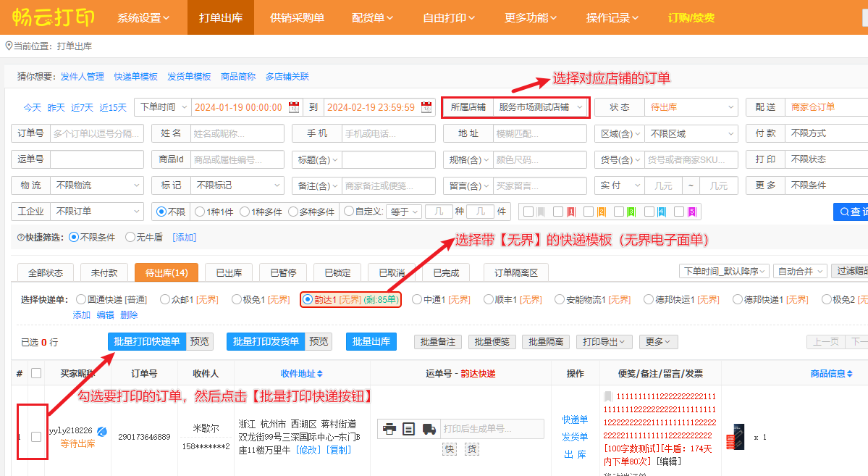Click the printer icon in the waybill column
Image resolution: width=868 pixels, height=476 pixels.
[x=389, y=429]
